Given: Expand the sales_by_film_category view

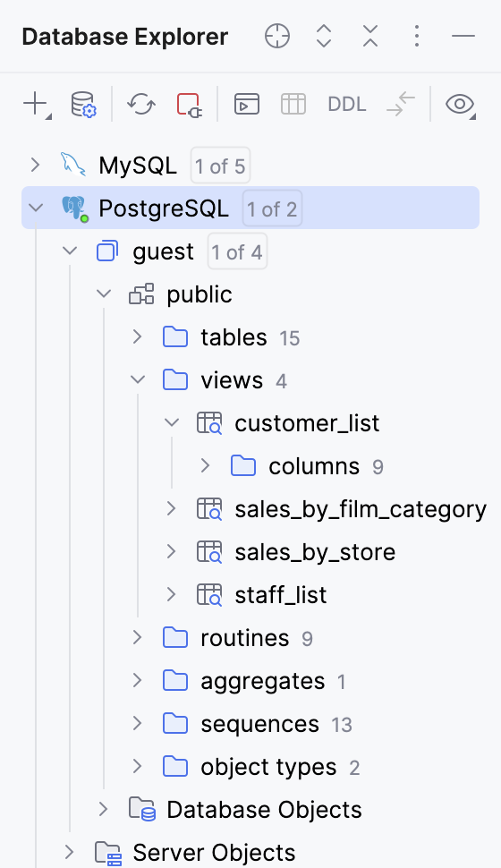Looking at the screenshot, I should pyautogui.click(x=172, y=509).
